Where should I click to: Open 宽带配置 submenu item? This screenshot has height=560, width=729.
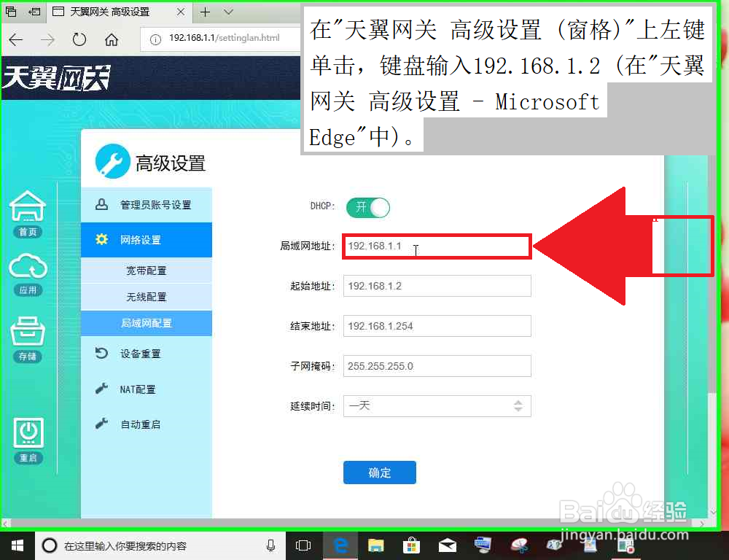(x=147, y=271)
